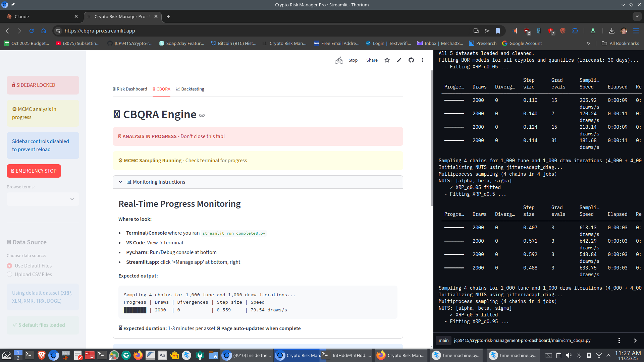This screenshot has height=362, width=644.
Task: Bookmark page using address bar bookmark icon
Action: [x=498, y=31]
